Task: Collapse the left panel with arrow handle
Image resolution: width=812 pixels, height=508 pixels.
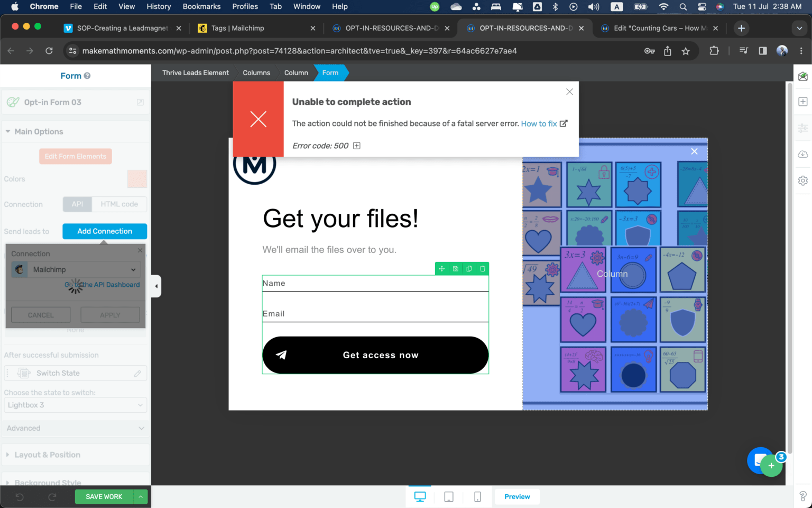Action: (x=156, y=286)
